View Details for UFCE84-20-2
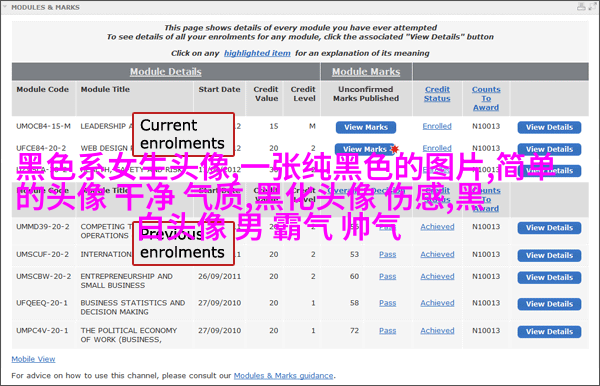Viewport: 600px width, 386px height. point(549,149)
